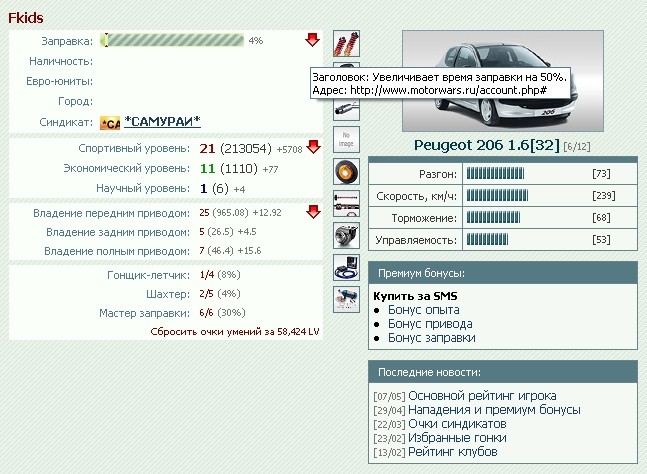Select the turbocharger part icon
647x474 pixels.
[x=346, y=235]
